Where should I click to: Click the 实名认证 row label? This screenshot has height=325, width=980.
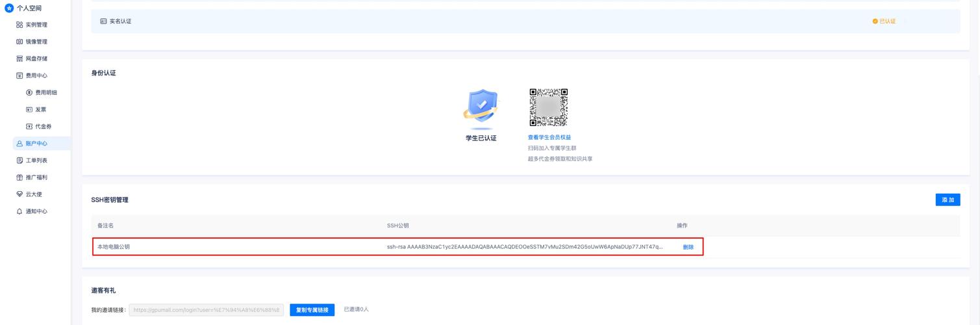tap(120, 21)
